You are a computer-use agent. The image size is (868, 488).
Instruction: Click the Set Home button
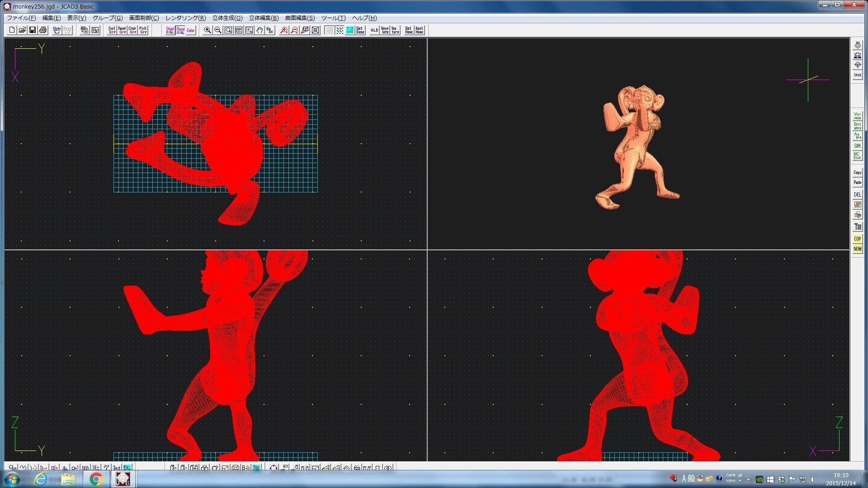coord(409,30)
